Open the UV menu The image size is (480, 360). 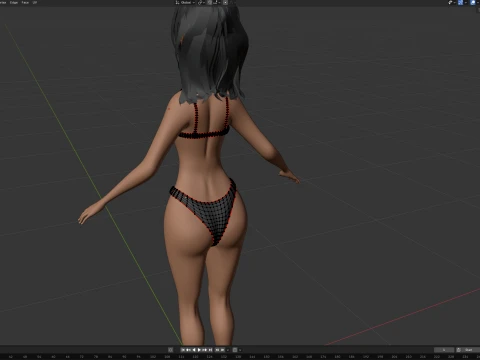click(35, 2)
